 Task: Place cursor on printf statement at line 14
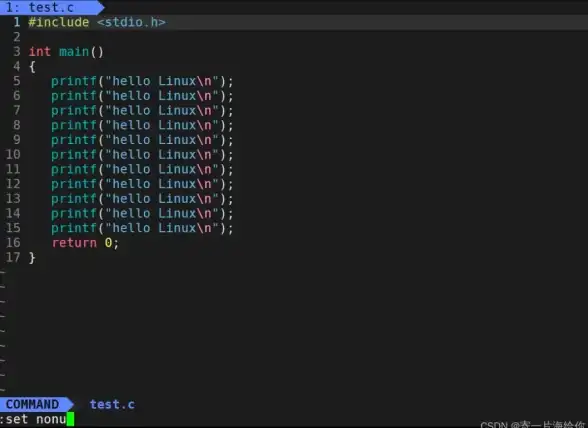(142, 213)
